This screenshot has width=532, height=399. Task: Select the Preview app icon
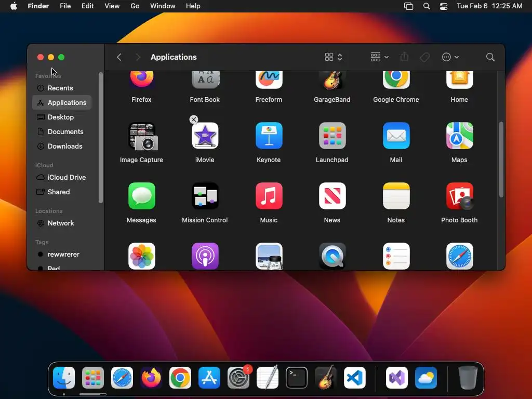pos(269,256)
